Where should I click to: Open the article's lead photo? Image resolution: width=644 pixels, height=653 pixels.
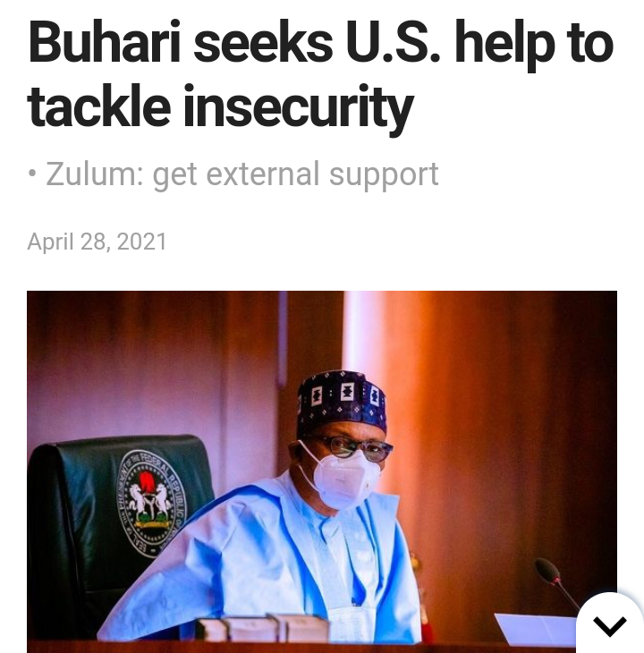click(x=322, y=471)
